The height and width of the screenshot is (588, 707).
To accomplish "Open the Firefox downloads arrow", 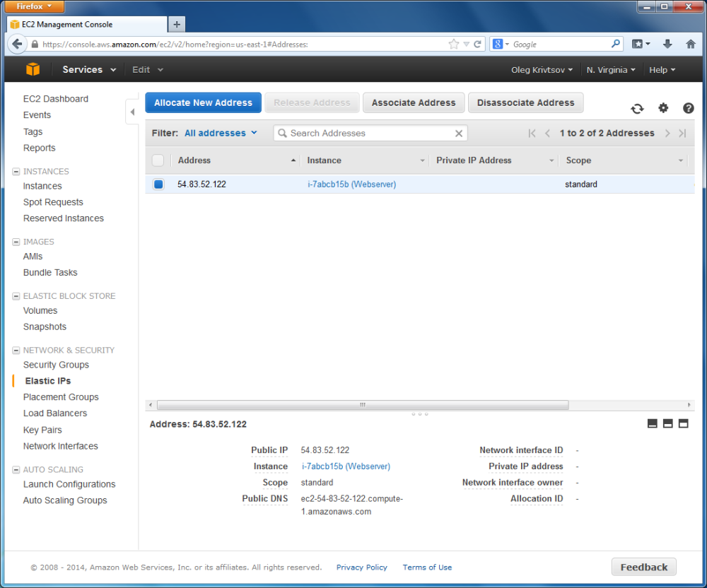I will coord(667,44).
